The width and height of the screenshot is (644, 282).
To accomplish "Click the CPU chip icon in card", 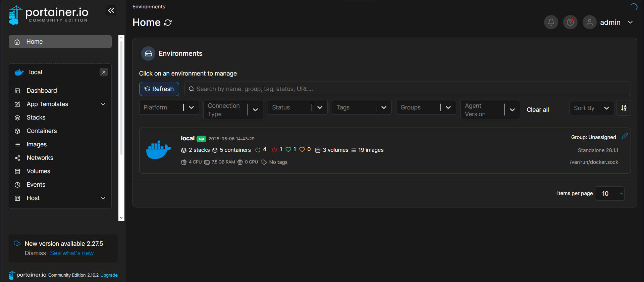I will coord(183,162).
